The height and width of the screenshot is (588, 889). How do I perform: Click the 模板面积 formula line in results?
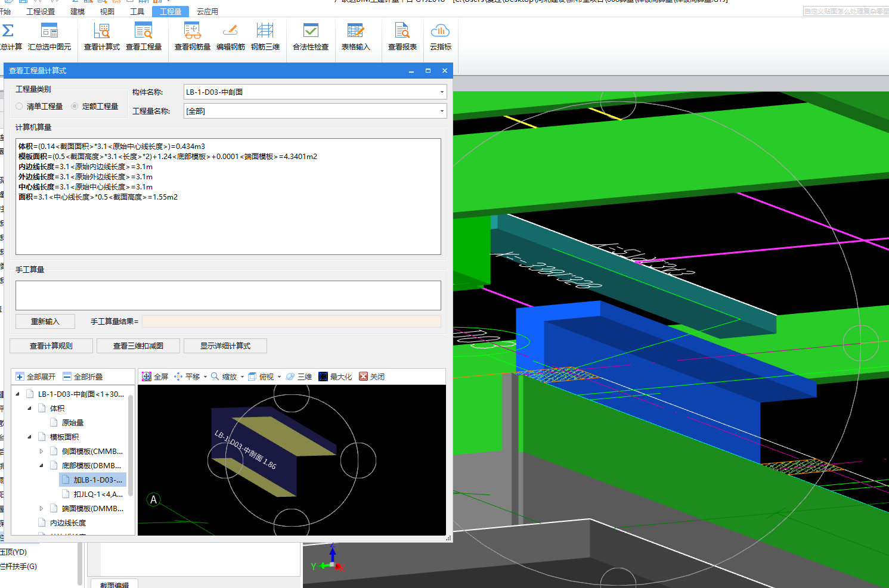point(168,156)
